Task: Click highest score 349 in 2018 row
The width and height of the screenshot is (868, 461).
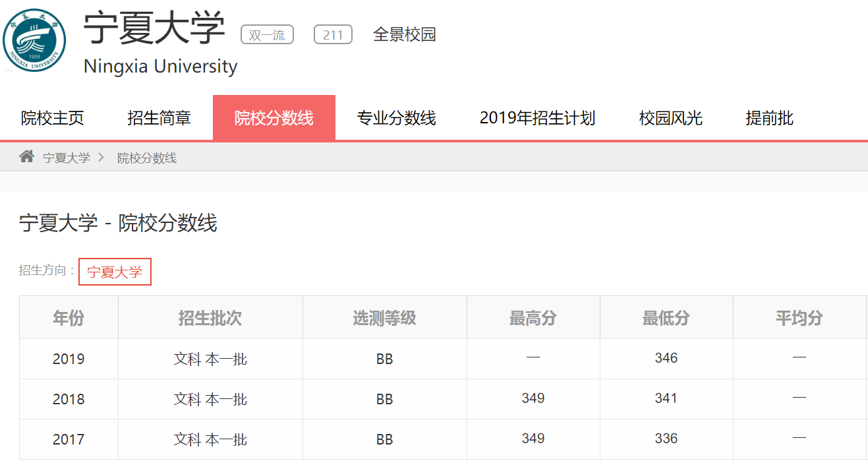Action: pyautogui.click(x=533, y=398)
